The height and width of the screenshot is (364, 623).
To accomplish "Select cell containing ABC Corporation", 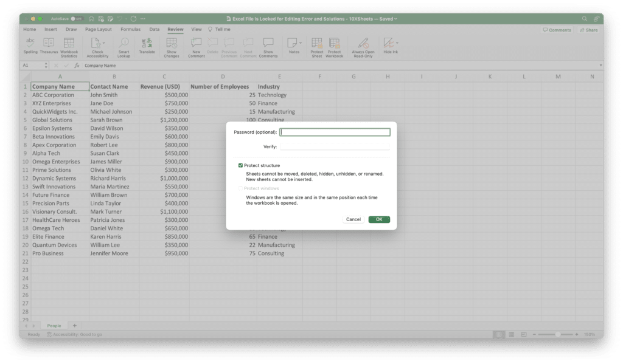I will pos(60,95).
